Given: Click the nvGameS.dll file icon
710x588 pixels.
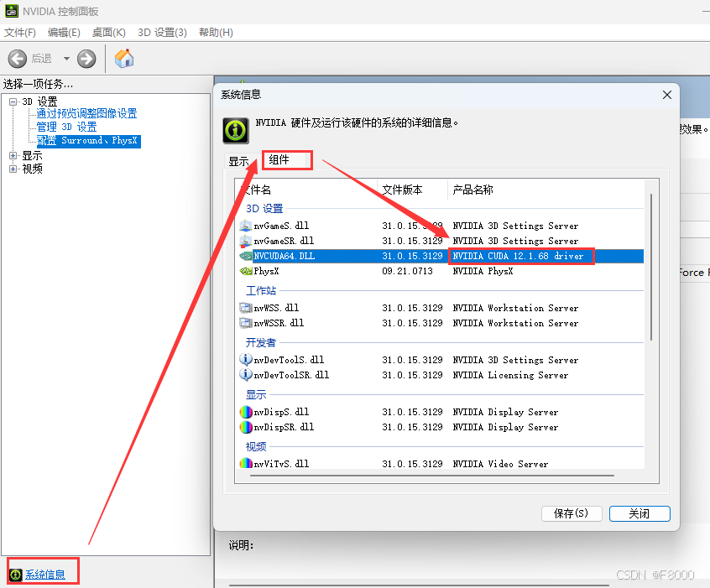Looking at the screenshot, I should tap(245, 226).
